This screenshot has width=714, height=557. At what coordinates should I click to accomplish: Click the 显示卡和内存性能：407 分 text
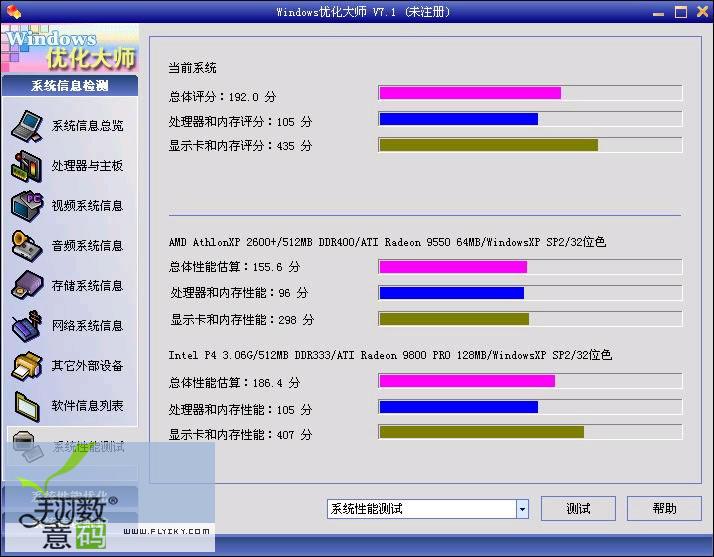pos(240,434)
